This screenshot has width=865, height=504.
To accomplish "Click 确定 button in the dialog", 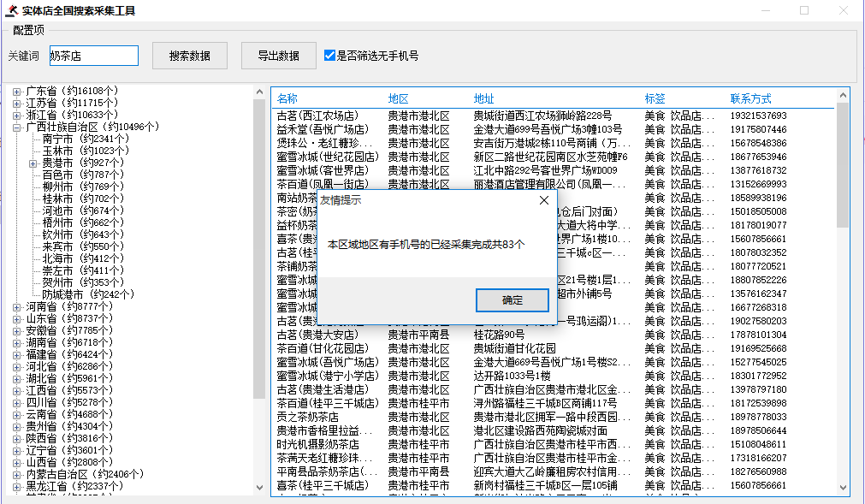I will [512, 300].
